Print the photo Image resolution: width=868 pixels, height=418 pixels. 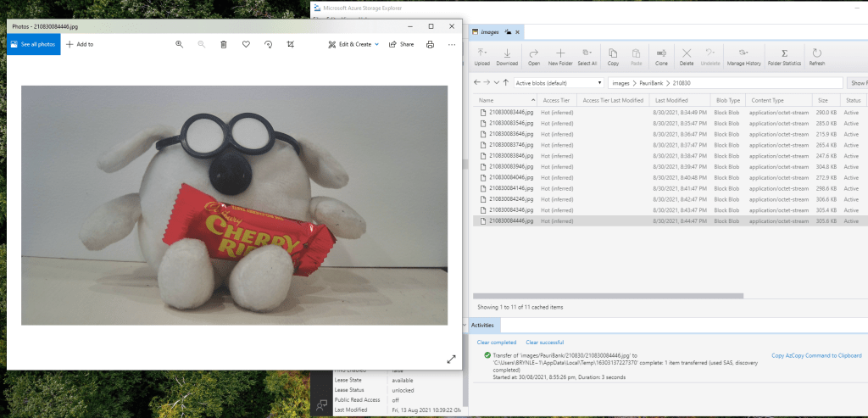(x=430, y=44)
